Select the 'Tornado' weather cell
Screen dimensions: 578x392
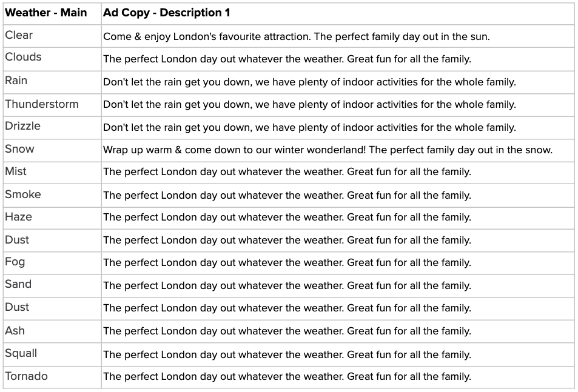pyautogui.click(x=52, y=377)
